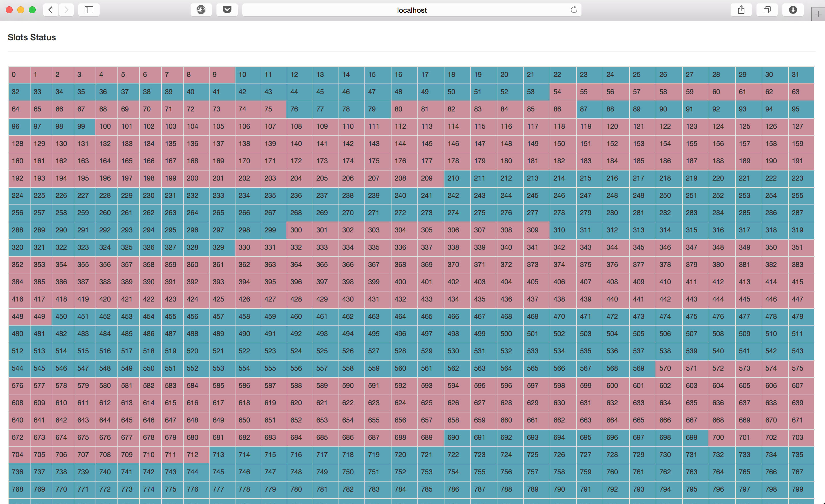The width and height of the screenshot is (825, 504).
Task: Show all tabs overview icon
Action: coord(767,10)
